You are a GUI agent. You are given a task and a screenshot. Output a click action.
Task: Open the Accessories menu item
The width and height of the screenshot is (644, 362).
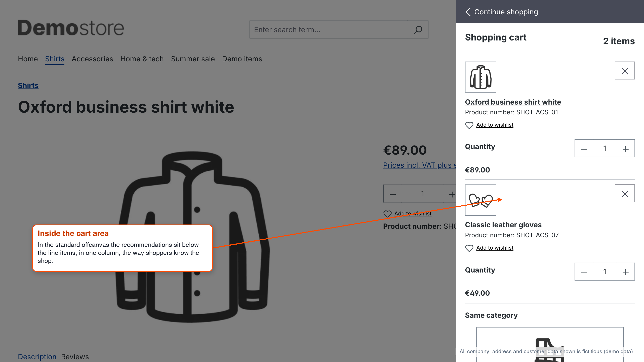coord(92,59)
